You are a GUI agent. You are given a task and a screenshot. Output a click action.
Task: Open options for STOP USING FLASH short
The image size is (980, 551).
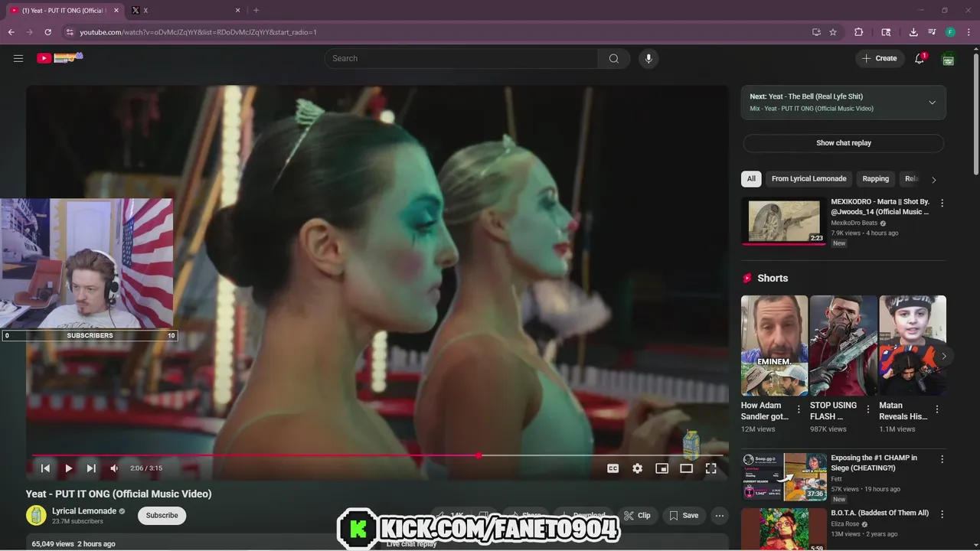click(867, 409)
